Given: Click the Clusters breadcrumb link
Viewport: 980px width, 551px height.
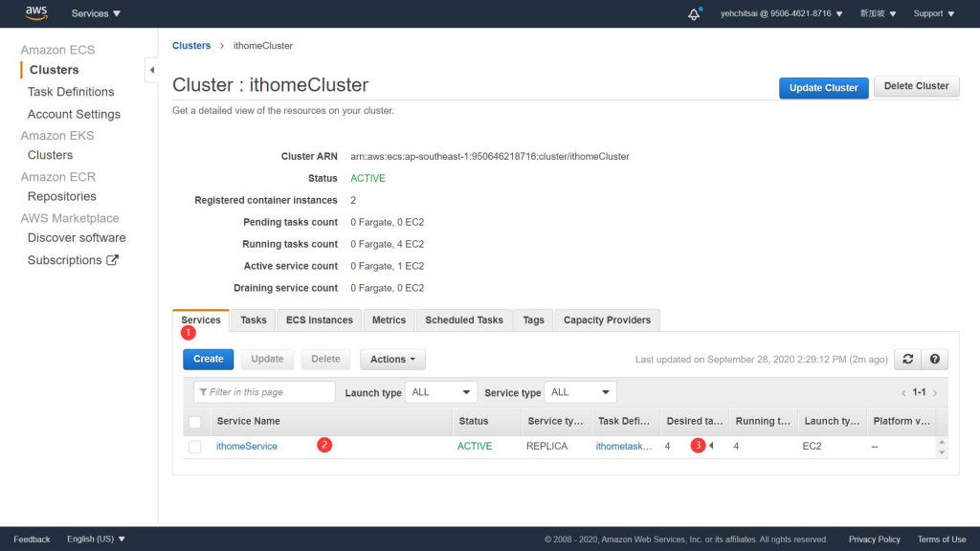Looking at the screenshot, I should (191, 46).
